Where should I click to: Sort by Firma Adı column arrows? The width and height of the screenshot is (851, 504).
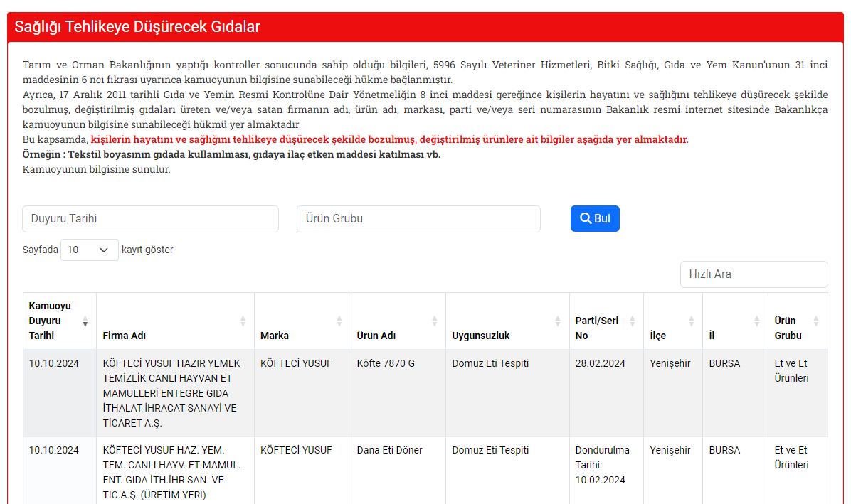pos(243,321)
